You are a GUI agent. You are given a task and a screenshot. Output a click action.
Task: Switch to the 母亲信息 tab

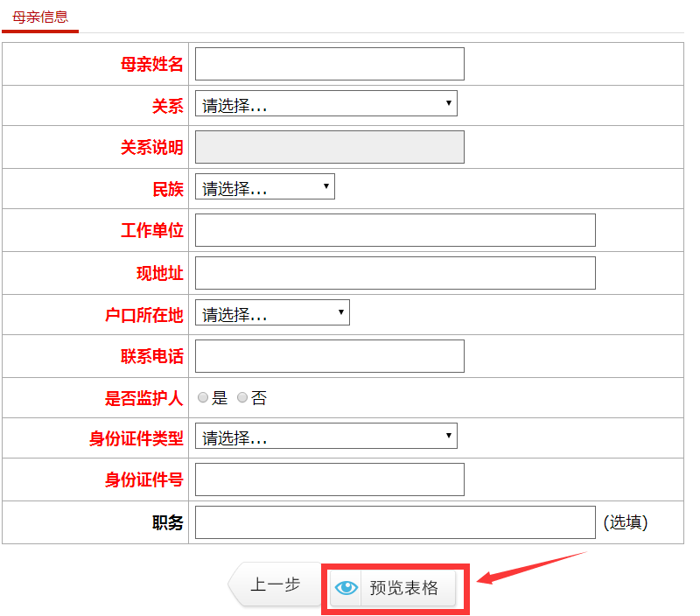pos(40,17)
